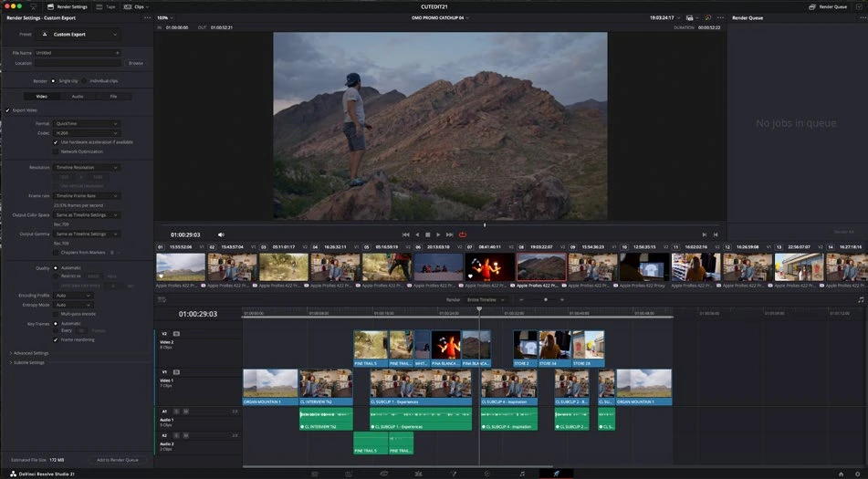Toggle Render Settings panel button
Viewport: 868px width, 479px height.
click(68, 6)
